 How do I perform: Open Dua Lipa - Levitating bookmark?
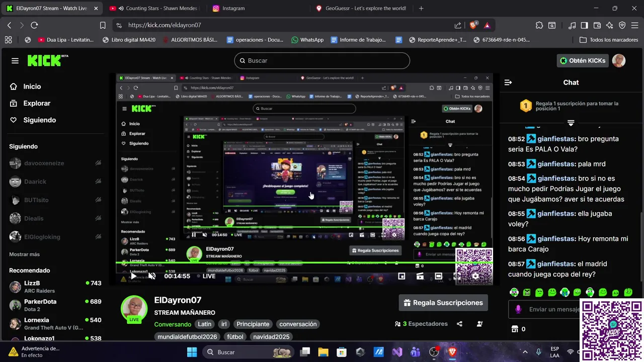click(65, 40)
